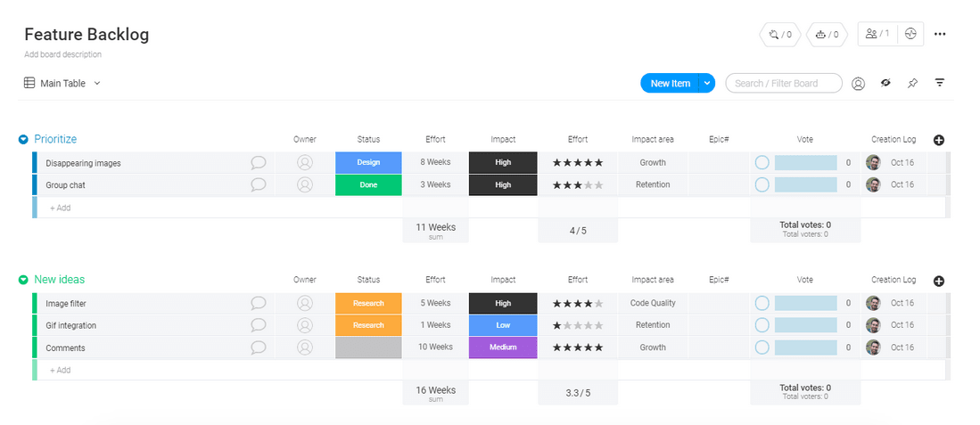Open Medium impact dropdown for Comments
This screenshot has height=425, width=980.
503,347
